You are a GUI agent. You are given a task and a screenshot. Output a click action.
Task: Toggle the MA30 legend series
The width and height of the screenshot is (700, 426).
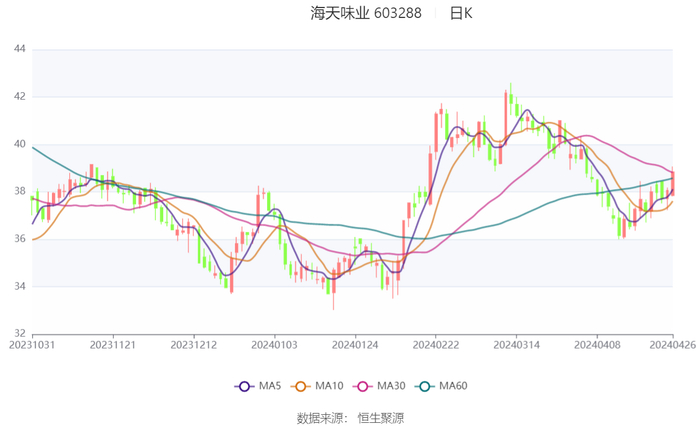[379, 386]
